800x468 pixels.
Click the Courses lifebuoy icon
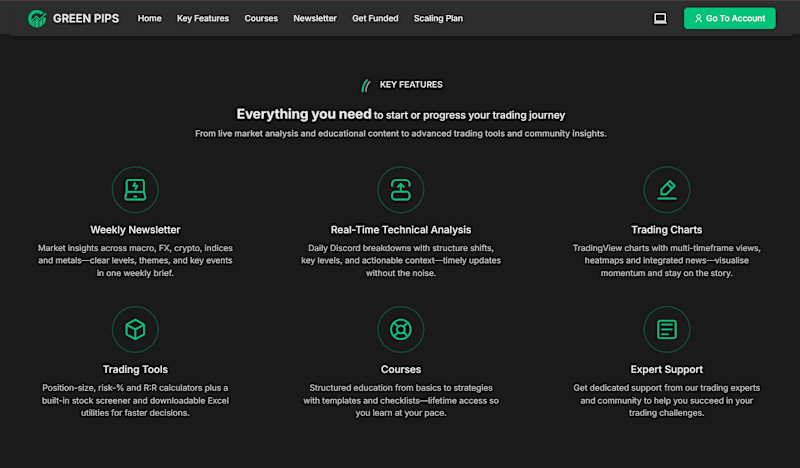pyautogui.click(x=401, y=329)
